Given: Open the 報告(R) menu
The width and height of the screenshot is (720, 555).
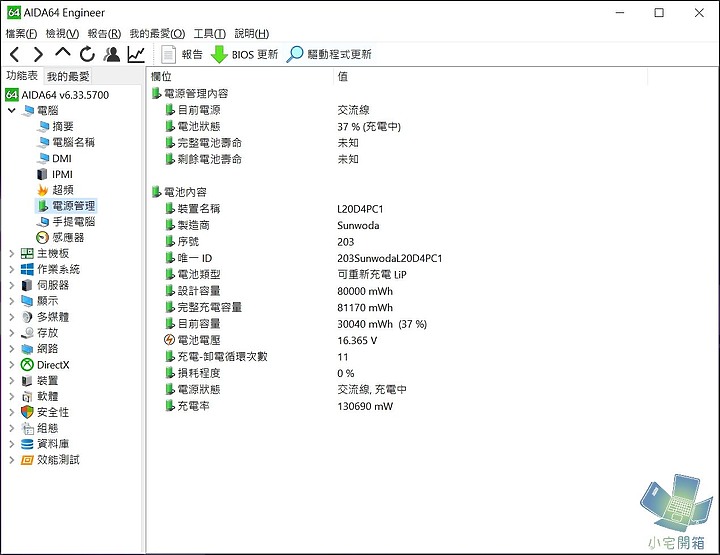Looking at the screenshot, I should click(104, 34).
